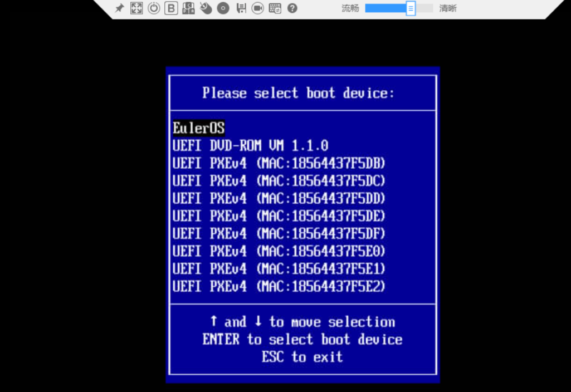571x392 pixels.
Task: Select the EulerOS boot entry
Action: pos(199,128)
